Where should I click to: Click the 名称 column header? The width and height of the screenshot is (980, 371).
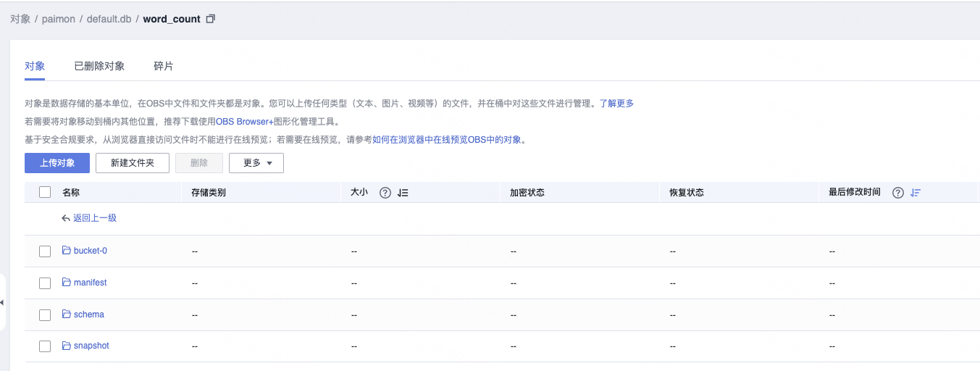71,193
